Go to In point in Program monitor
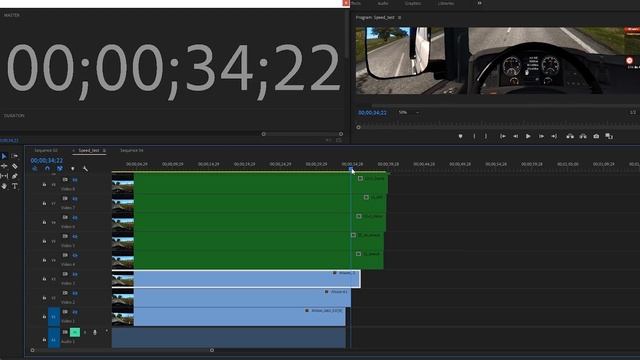Viewport: 640px width, 360px height. click(x=503, y=136)
